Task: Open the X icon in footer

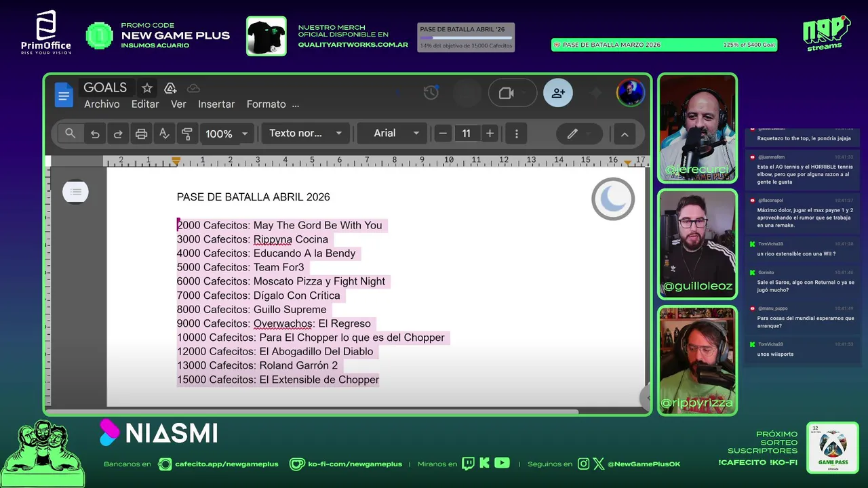Action: [598, 464]
